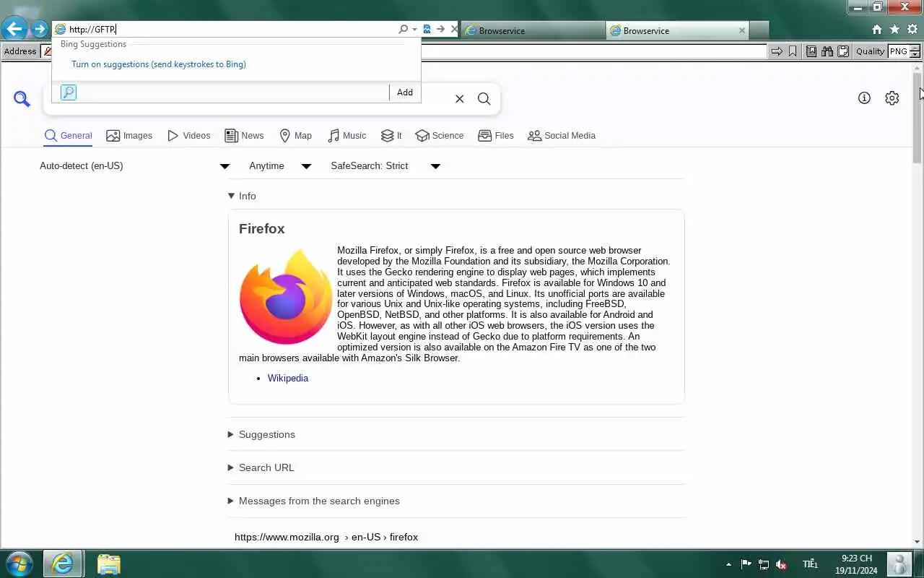This screenshot has height=578, width=924.
Task: Select the General search category
Action: (69, 136)
